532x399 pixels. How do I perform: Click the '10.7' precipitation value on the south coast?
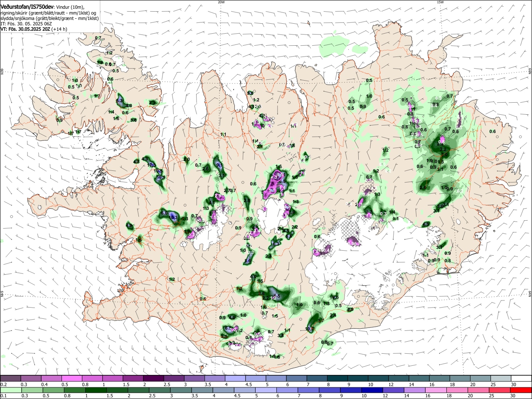point(310,329)
